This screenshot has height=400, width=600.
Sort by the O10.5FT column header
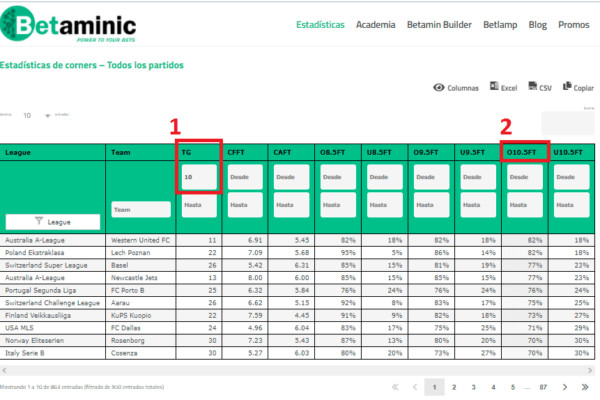click(x=525, y=152)
